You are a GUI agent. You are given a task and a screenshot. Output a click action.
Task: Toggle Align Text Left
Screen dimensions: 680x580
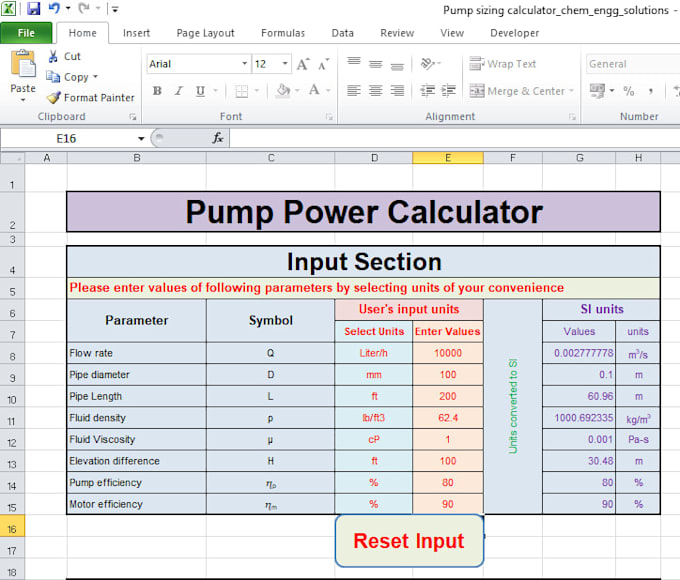pyautogui.click(x=354, y=91)
